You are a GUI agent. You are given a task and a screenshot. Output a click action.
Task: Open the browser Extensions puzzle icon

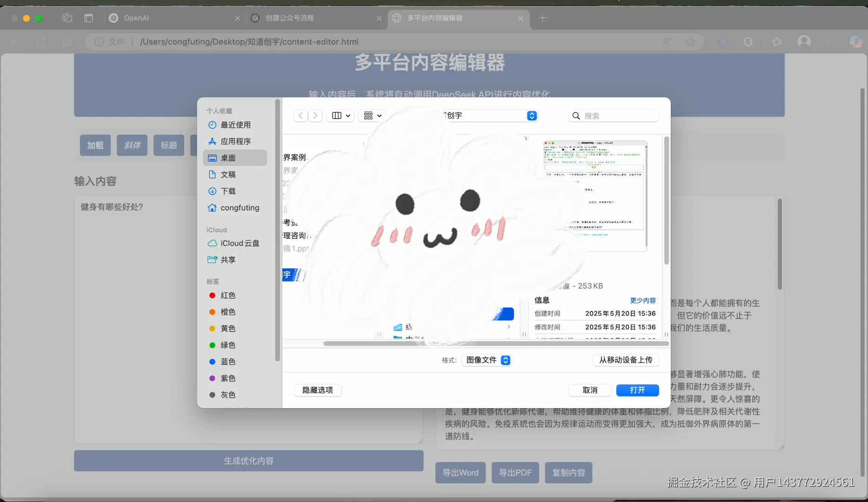coord(748,41)
